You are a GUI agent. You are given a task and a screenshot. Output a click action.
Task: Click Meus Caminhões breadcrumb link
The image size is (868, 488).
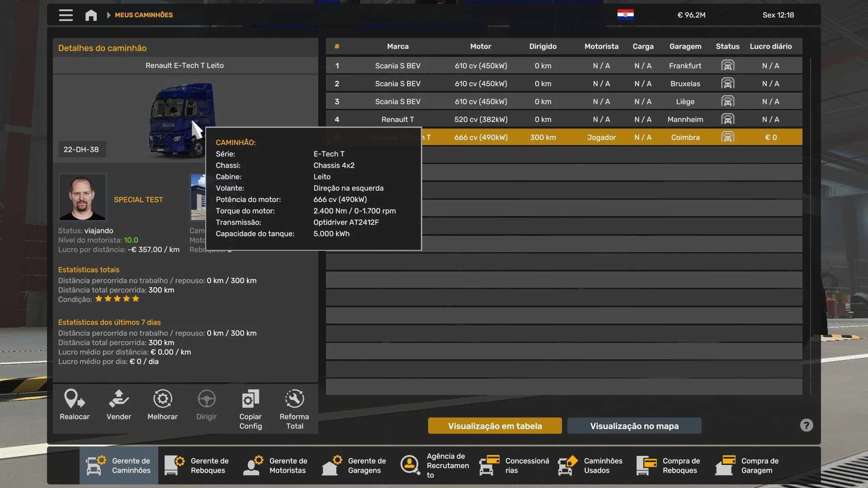tap(144, 15)
